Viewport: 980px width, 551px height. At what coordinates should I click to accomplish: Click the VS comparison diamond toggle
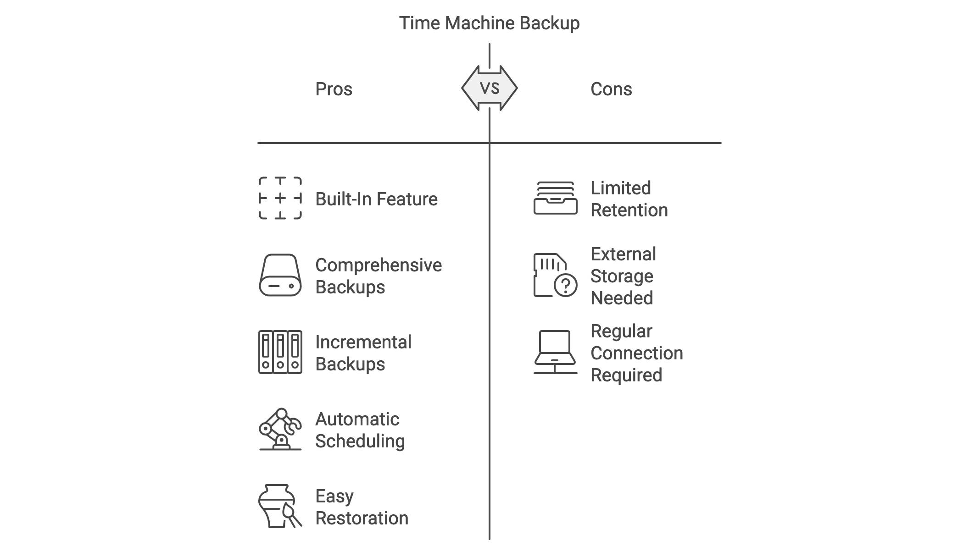[490, 88]
